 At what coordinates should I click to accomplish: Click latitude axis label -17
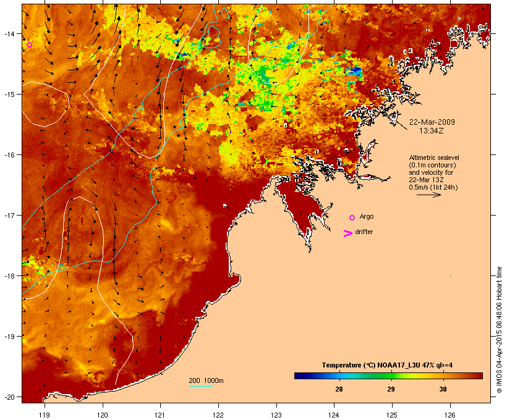click(x=9, y=215)
